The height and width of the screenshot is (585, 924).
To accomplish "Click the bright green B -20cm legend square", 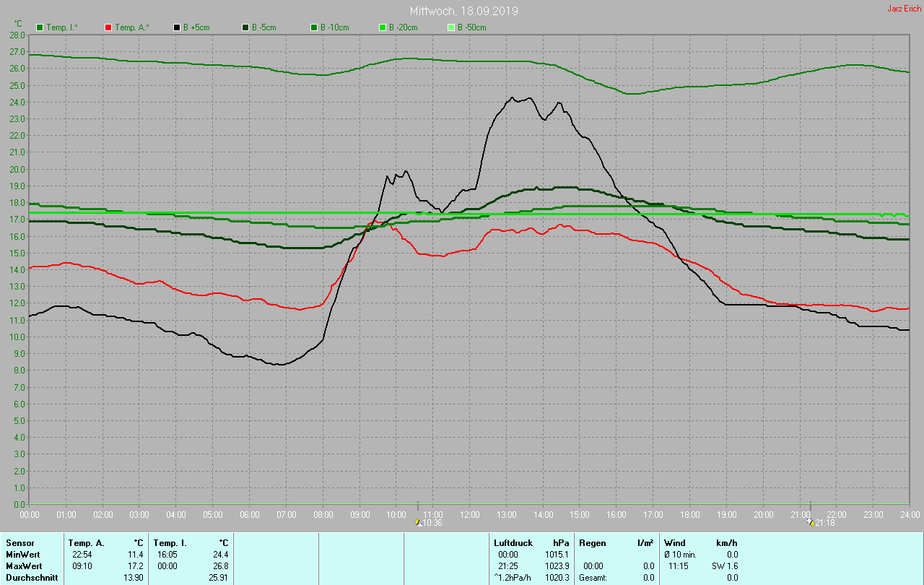I will tap(383, 27).
